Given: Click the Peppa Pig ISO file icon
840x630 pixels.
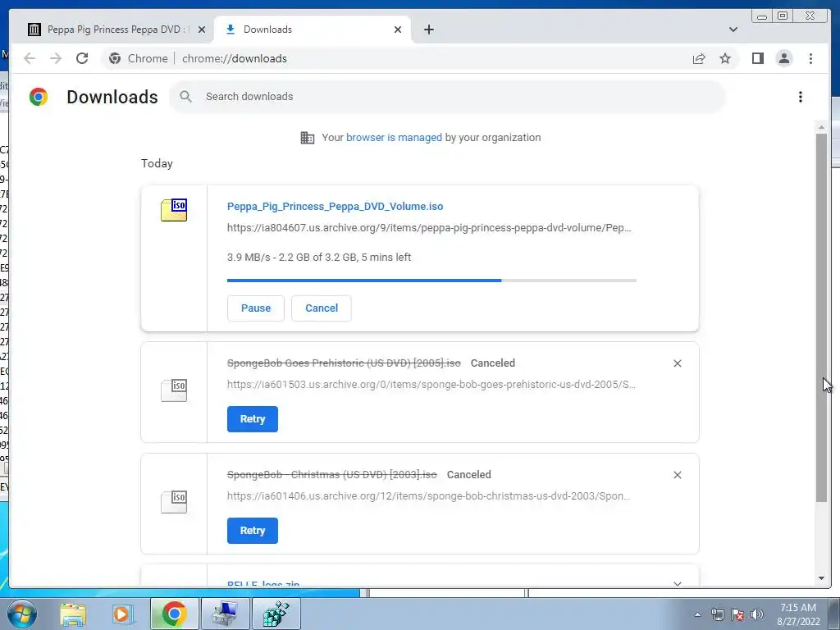Looking at the screenshot, I should tap(174, 209).
